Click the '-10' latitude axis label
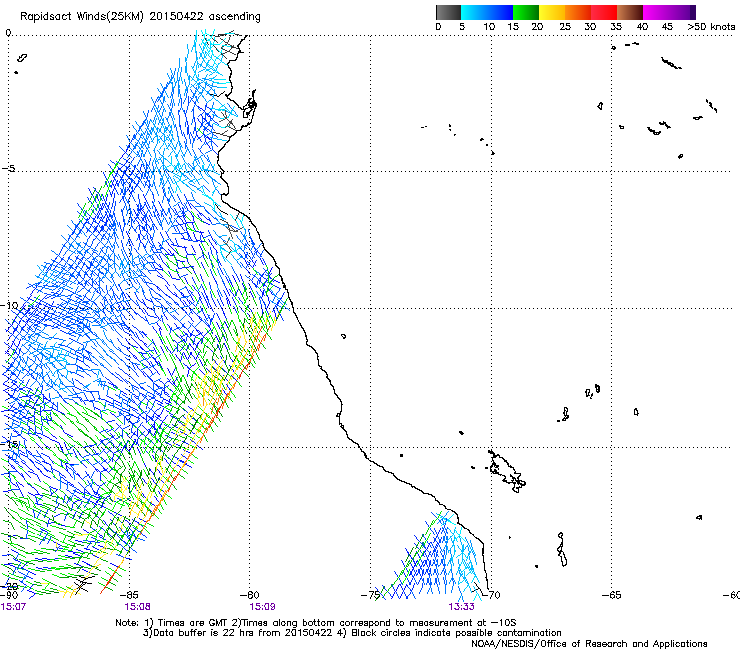The width and height of the screenshot is (740, 650). [10, 305]
